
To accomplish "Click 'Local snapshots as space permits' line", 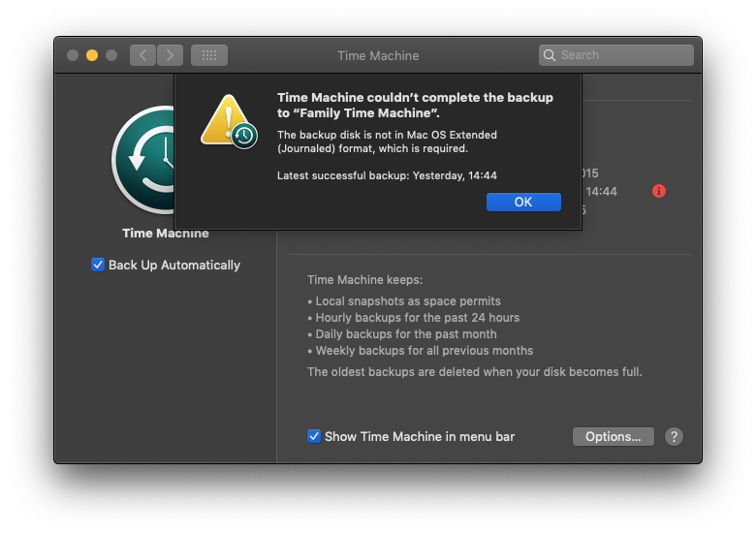I will click(x=408, y=301).
